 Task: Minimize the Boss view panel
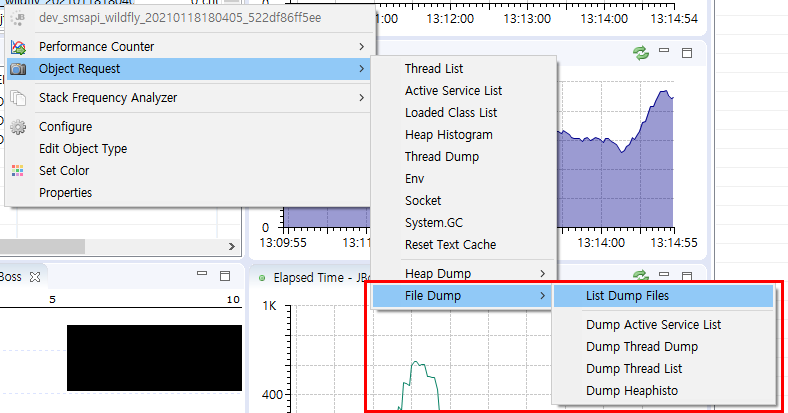click(202, 274)
